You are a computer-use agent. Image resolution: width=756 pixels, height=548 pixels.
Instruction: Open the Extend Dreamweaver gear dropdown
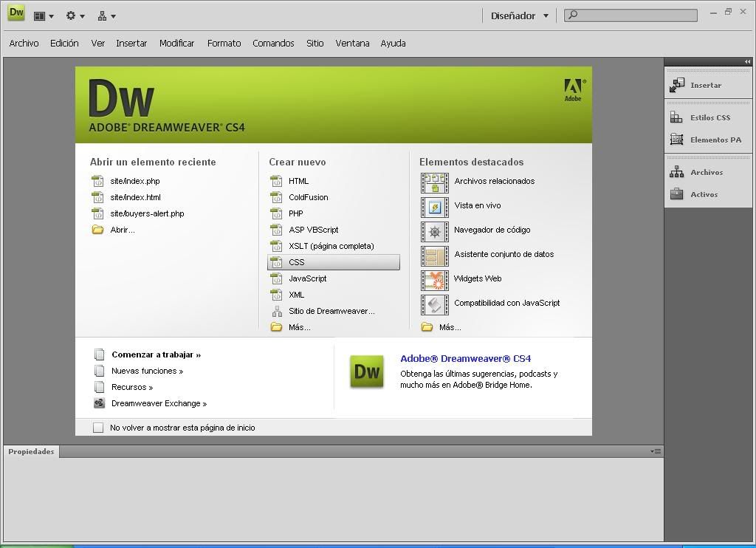(x=75, y=16)
